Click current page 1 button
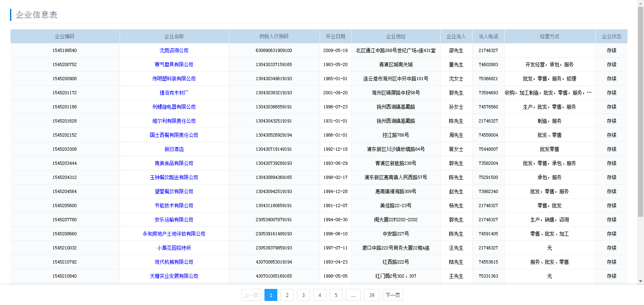Image resolution: width=644 pixels, height=305 pixels. (271, 295)
